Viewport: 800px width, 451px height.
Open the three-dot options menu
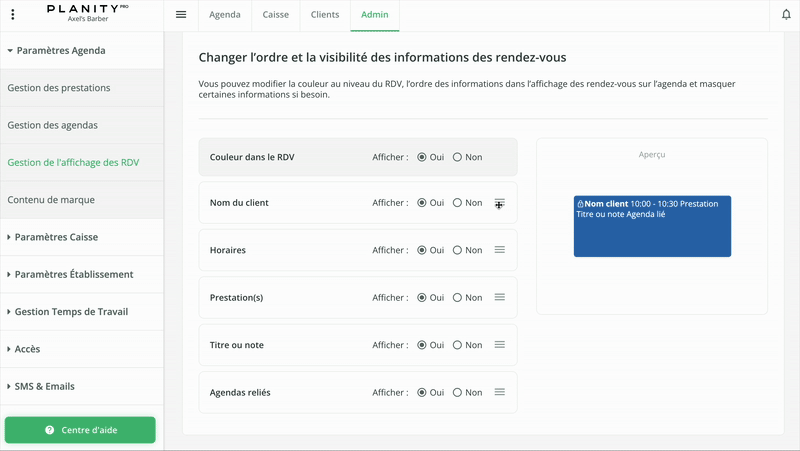[13, 15]
